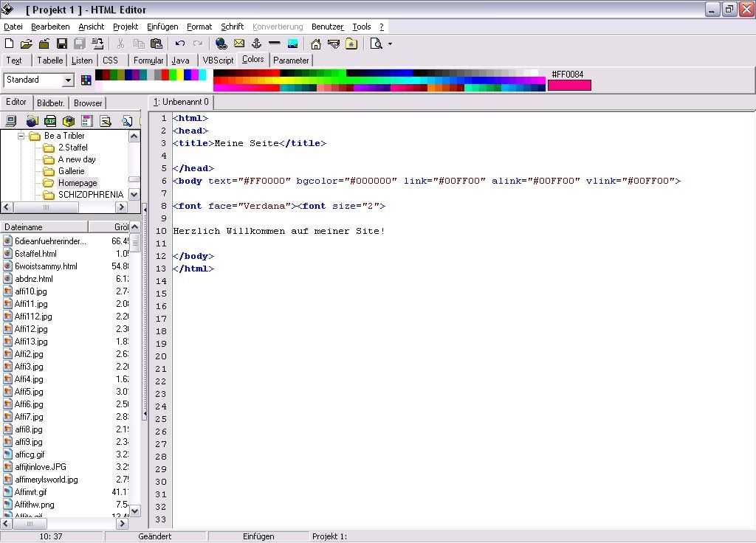Switch to the Parameter tab
This screenshot has height=543, width=756.
(x=291, y=60)
